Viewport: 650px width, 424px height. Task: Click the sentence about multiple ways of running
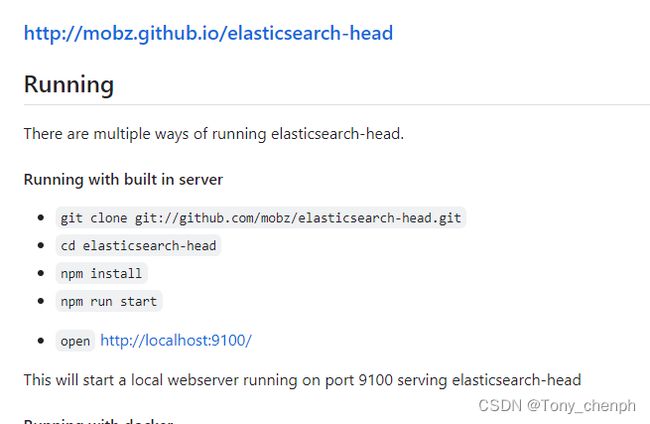coord(213,134)
